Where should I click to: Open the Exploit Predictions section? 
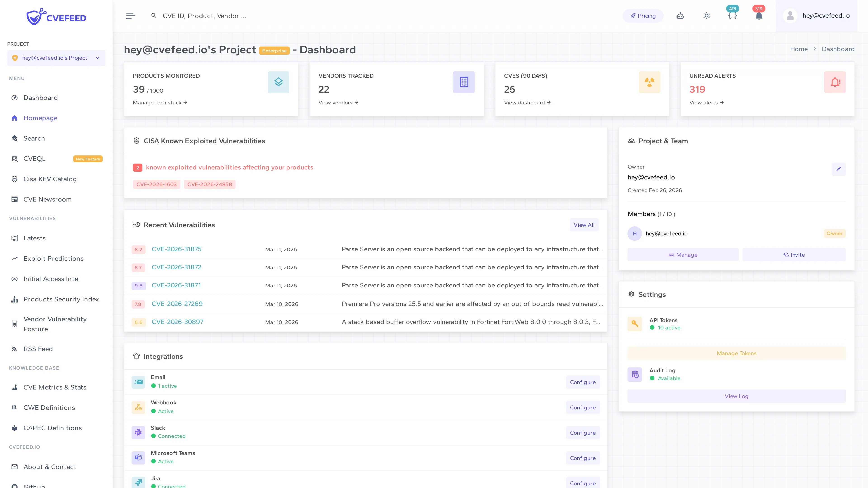(x=53, y=258)
